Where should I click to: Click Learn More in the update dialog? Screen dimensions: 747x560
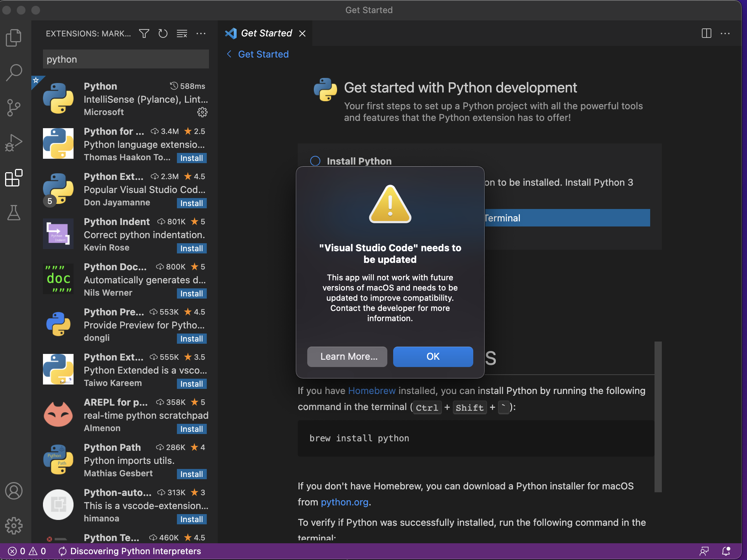point(347,357)
